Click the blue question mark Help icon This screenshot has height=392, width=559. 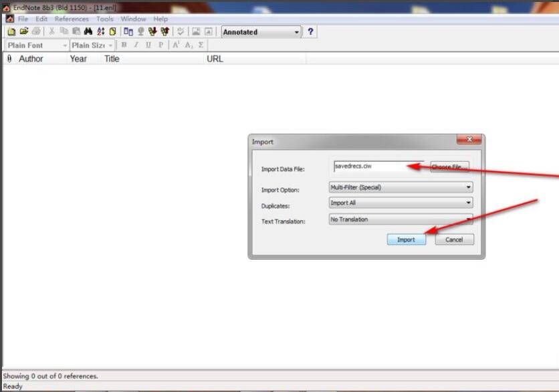[310, 31]
